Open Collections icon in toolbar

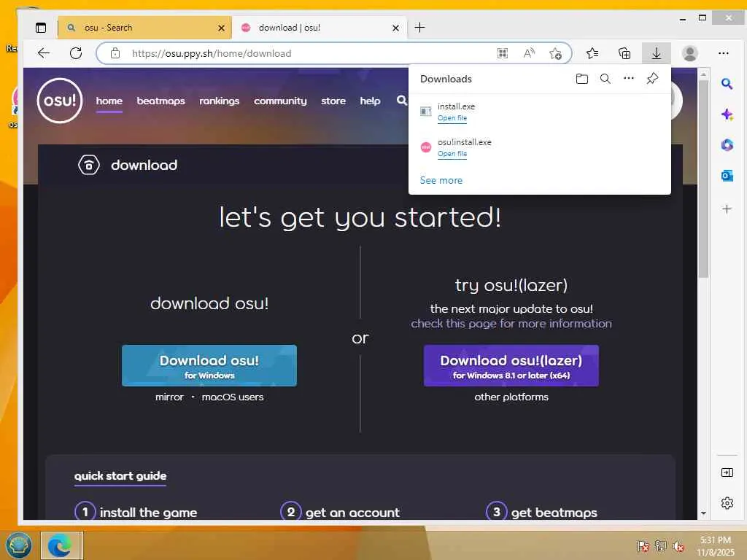(x=624, y=53)
